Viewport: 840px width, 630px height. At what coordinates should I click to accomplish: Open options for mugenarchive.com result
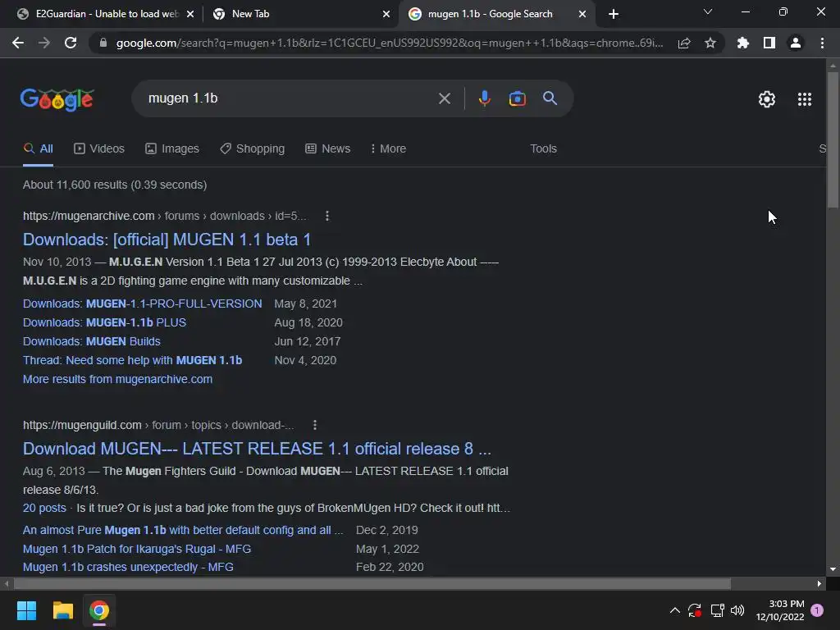click(x=327, y=216)
